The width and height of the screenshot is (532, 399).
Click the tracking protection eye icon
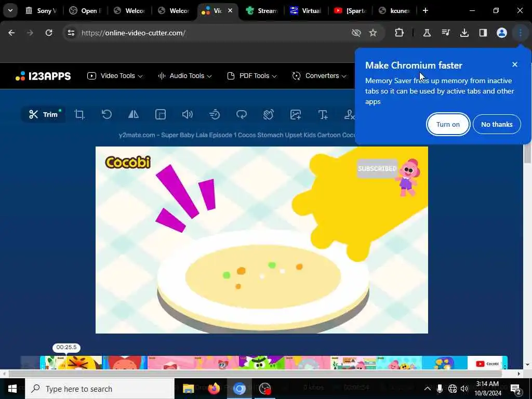click(x=356, y=33)
